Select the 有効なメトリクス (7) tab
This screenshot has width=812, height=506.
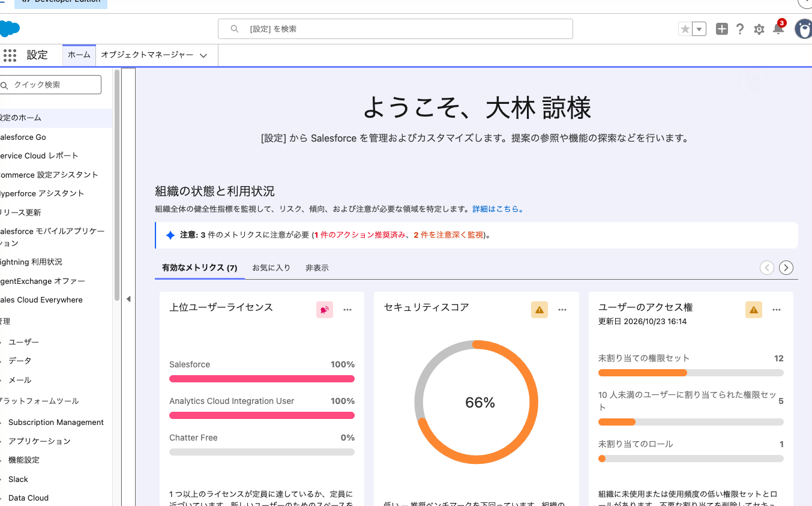[200, 268]
